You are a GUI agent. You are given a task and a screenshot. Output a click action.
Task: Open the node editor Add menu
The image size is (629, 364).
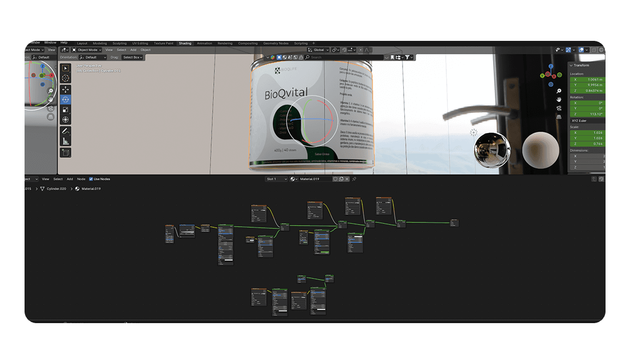(69, 179)
